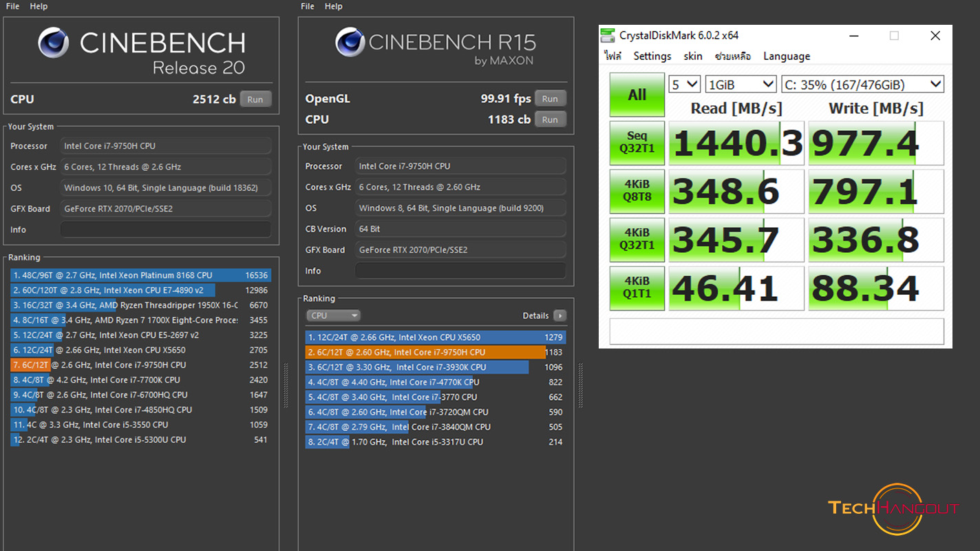Open the 1GiB test size dropdown
Image resolution: width=980 pixels, height=551 pixels.
point(741,85)
